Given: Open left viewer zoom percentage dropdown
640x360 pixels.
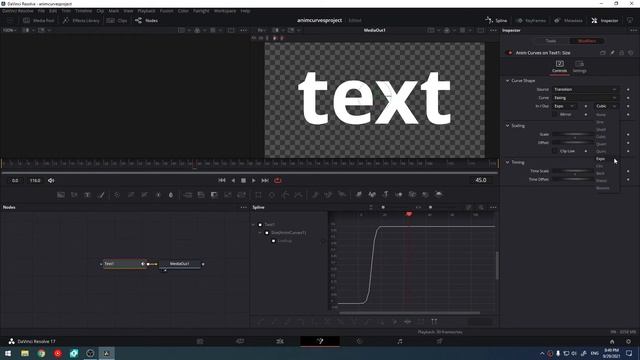Looking at the screenshot, I should click(9, 30).
